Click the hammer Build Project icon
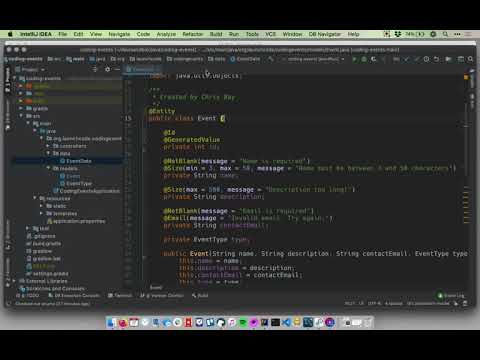The height and width of the screenshot is (360, 480). (x=271, y=59)
